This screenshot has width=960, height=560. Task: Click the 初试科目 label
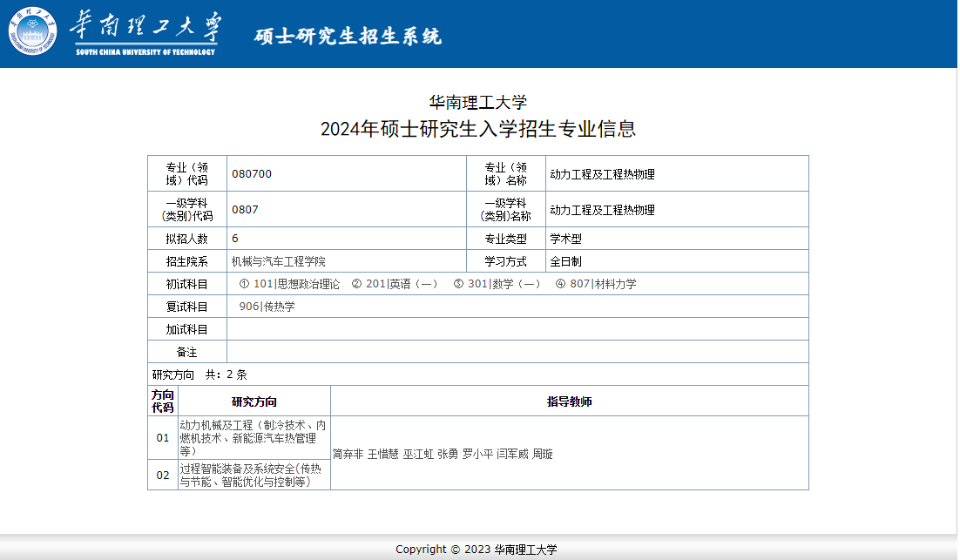click(x=186, y=284)
